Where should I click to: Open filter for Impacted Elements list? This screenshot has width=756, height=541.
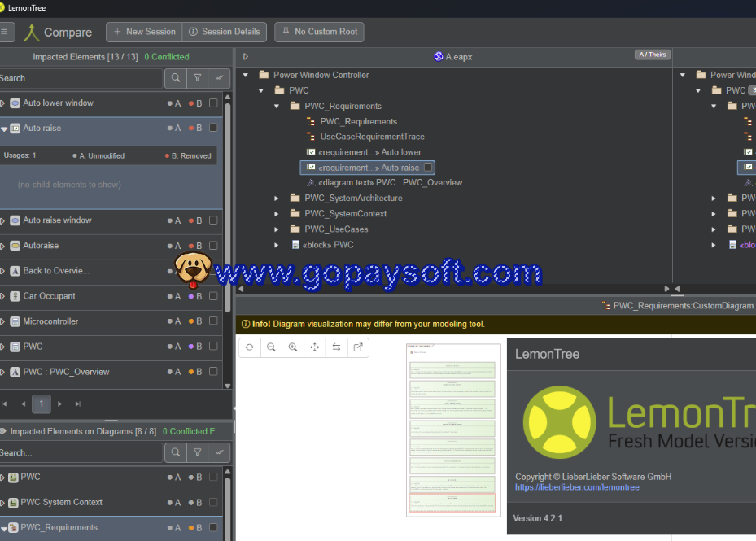tap(197, 78)
